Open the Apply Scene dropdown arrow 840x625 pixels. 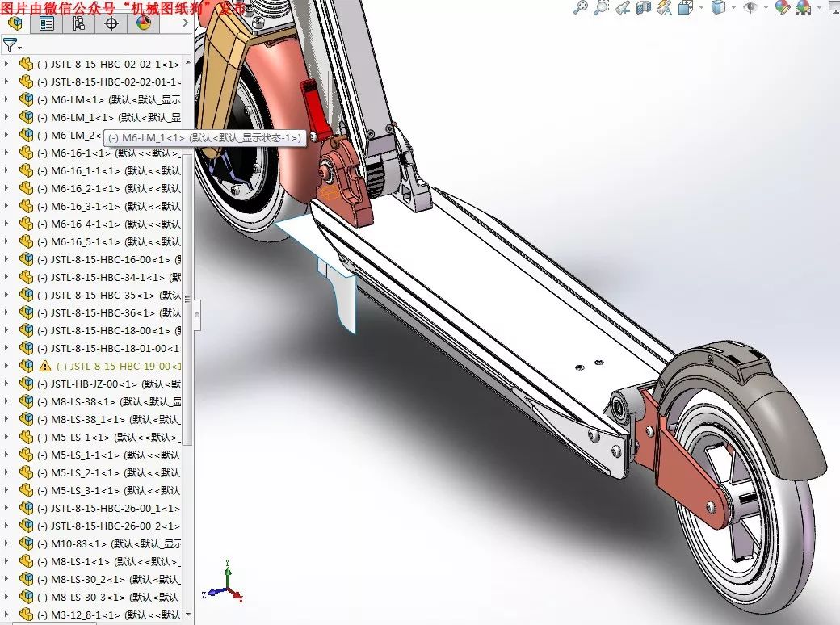(x=818, y=7)
